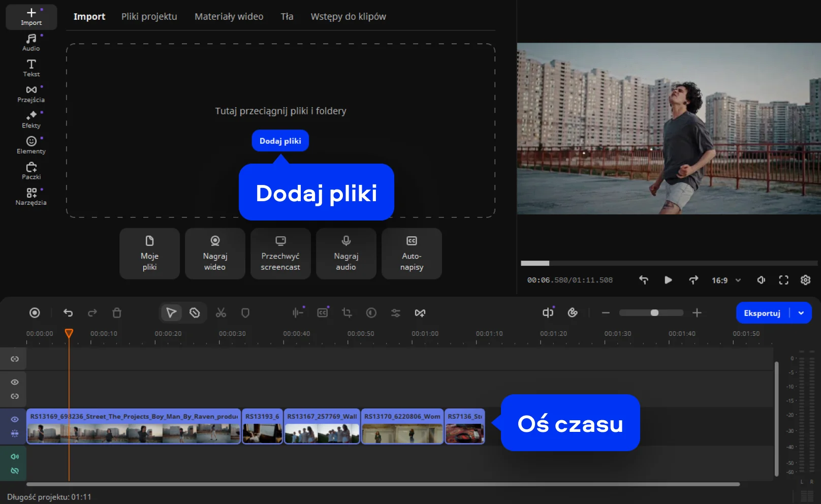
Task: Select the RS13170 clip on timeline
Action: pyautogui.click(x=402, y=427)
